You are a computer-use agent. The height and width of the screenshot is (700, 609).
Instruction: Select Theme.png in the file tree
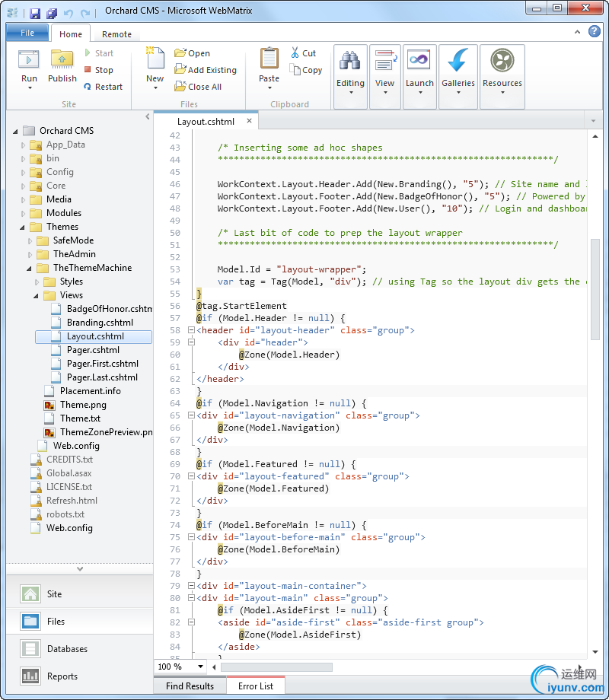click(83, 405)
